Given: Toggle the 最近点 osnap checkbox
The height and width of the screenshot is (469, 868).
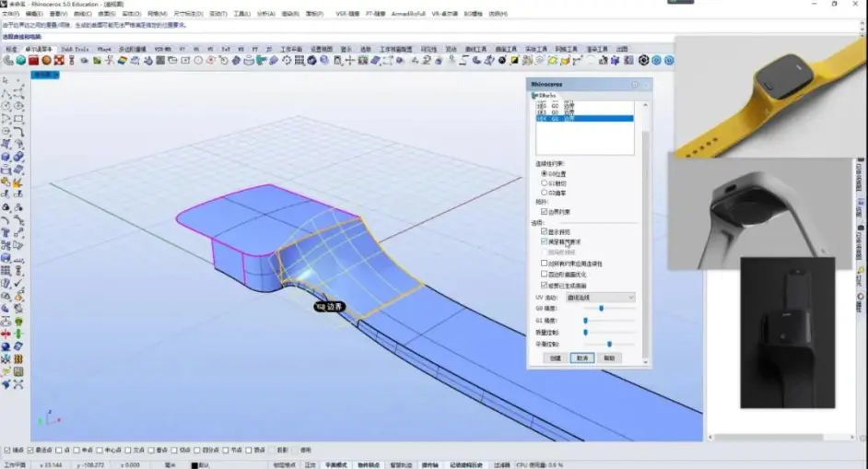Looking at the screenshot, I should pos(30,451).
